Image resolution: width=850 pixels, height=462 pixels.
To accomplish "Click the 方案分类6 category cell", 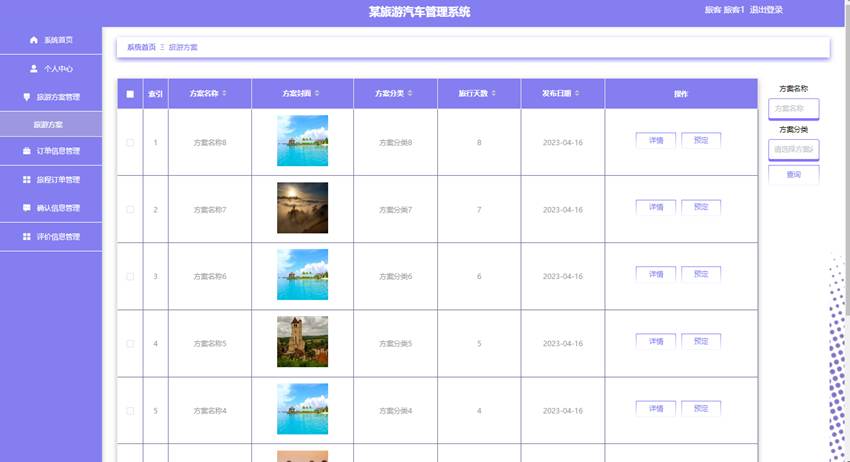I will (396, 277).
